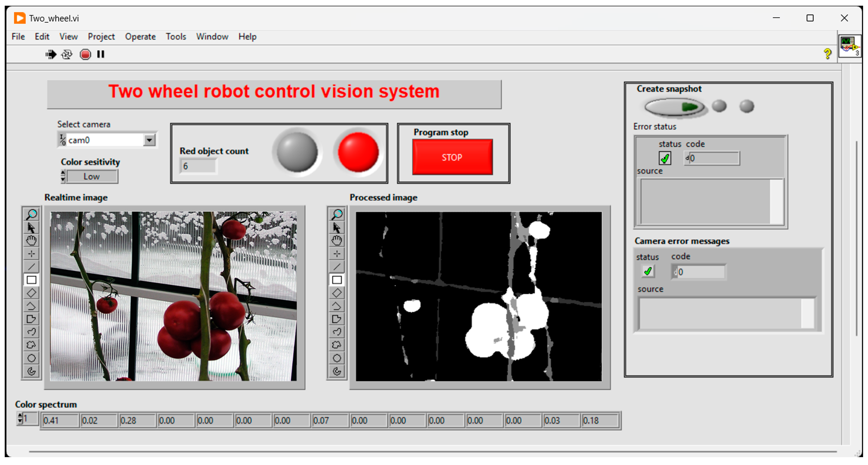
Task: Select the Pan hand tool in the Realtime image palette
Action: [31, 240]
